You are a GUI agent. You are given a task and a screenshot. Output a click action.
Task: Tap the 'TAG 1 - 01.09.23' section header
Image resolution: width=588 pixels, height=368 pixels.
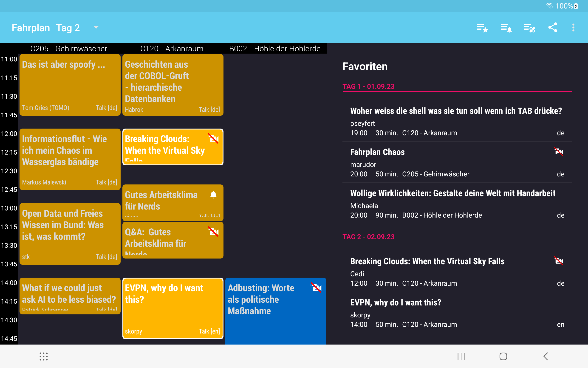coord(368,86)
